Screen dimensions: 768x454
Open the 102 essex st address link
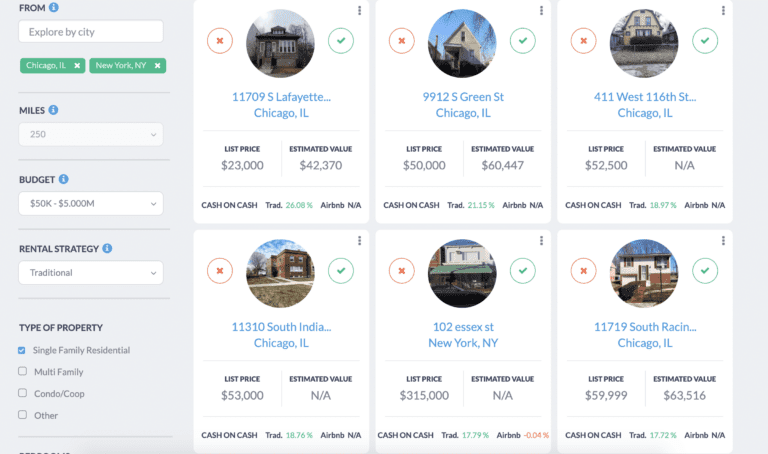(x=462, y=327)
